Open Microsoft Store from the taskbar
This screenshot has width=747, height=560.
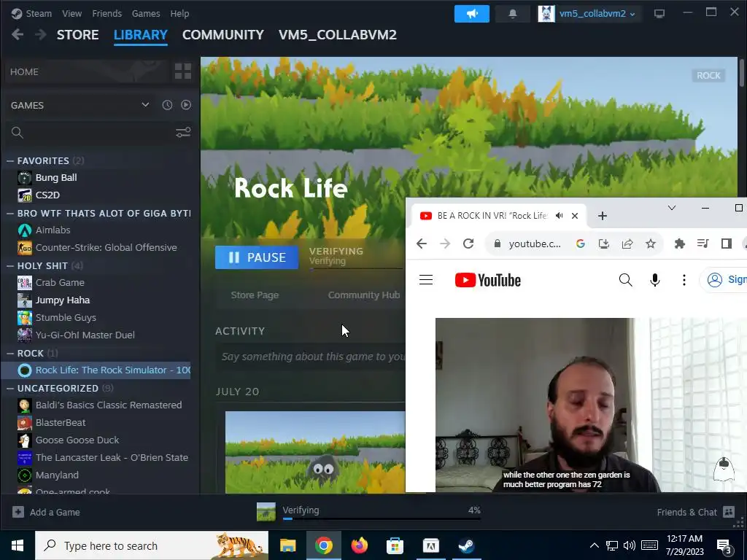coord(395,545)
